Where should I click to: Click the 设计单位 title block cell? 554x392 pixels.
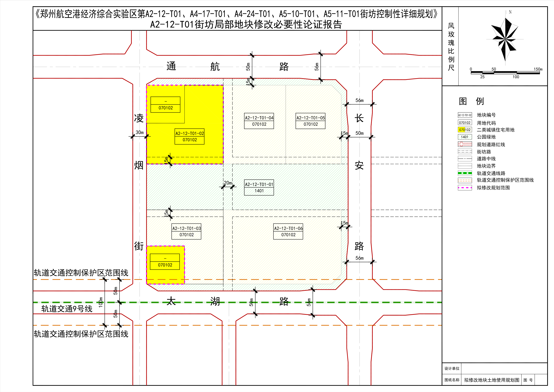(452, 369)
